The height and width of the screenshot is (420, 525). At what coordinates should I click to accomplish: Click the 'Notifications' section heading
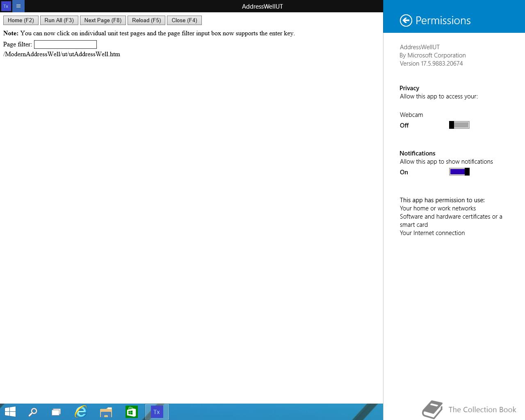click(x=418, y=153)
